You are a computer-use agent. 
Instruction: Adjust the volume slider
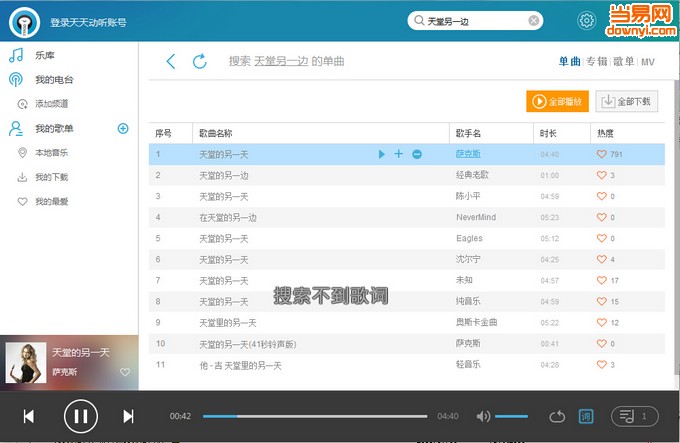tap(512, 417)
